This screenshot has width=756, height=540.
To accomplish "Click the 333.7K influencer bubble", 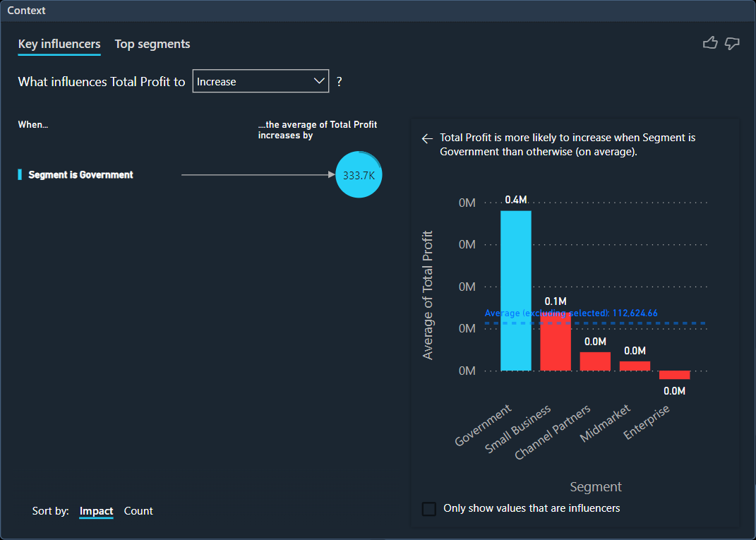I will (359, 175).
